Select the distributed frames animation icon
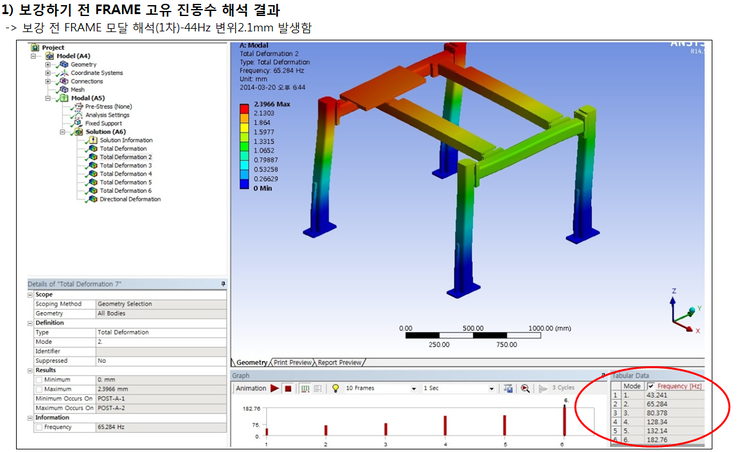 coord(305,388)
